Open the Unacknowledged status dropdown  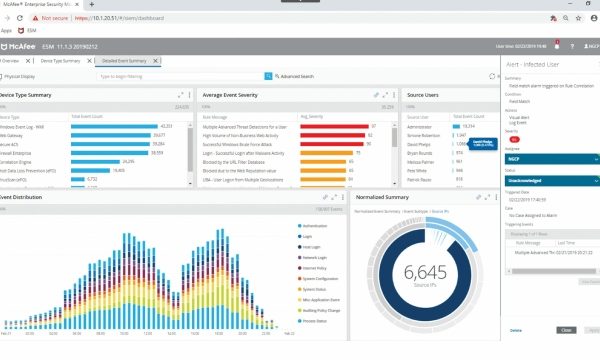tap(552, 181)
